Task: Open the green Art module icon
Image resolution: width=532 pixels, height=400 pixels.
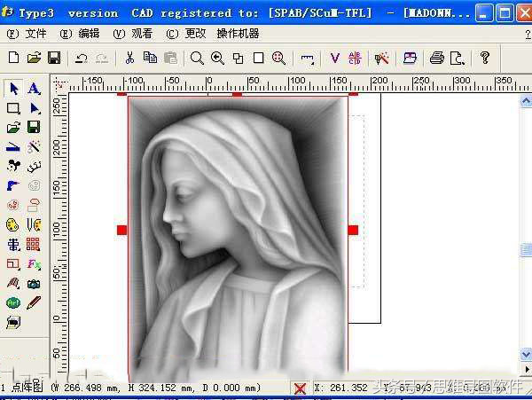Action: [13, 302]
